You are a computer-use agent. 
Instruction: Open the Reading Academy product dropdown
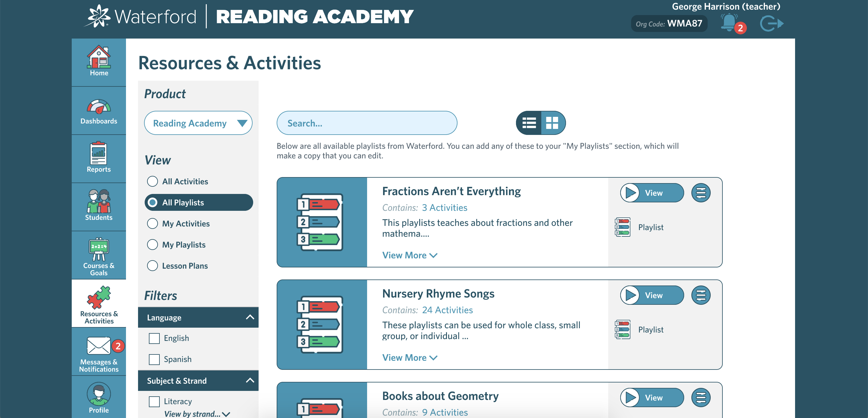pos(198,123)
